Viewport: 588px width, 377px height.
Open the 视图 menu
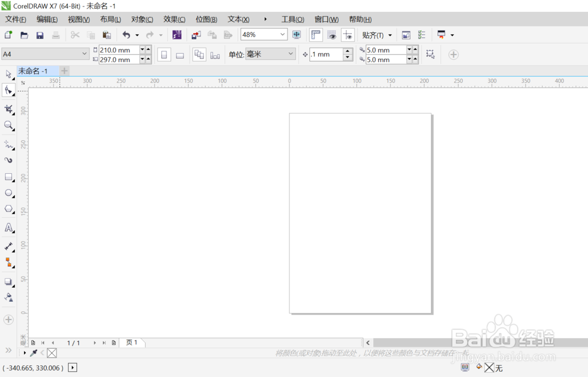tap(79, 19)
